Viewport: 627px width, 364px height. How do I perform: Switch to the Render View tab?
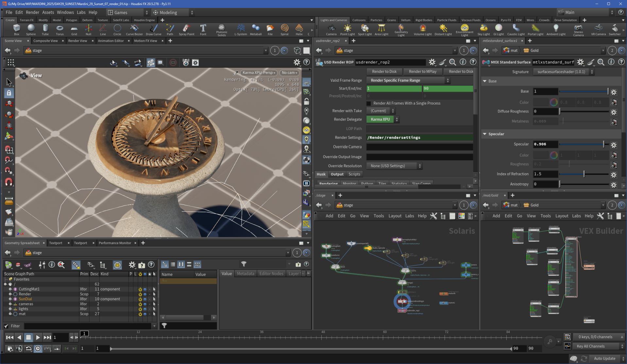[77, 41]
